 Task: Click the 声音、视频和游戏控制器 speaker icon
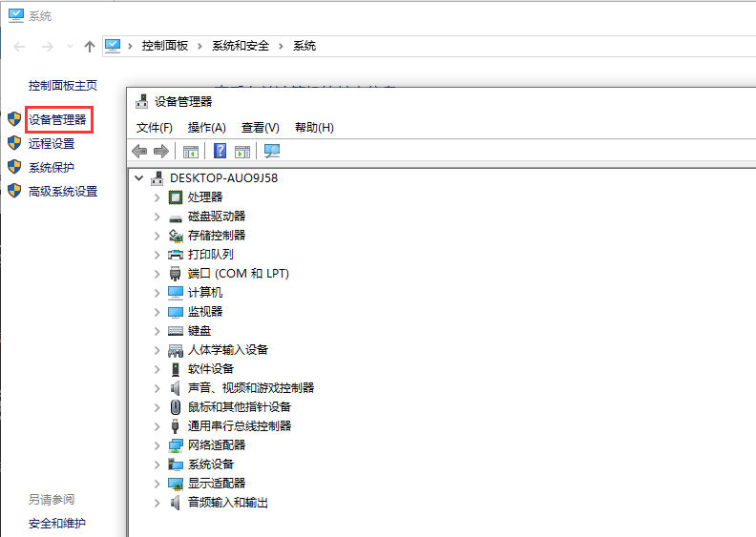176,388
